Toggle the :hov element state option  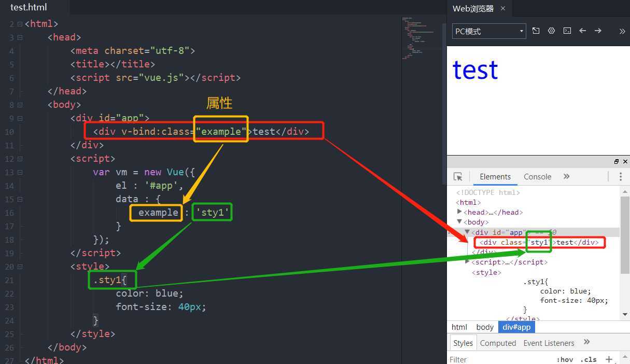pos(565,359)
